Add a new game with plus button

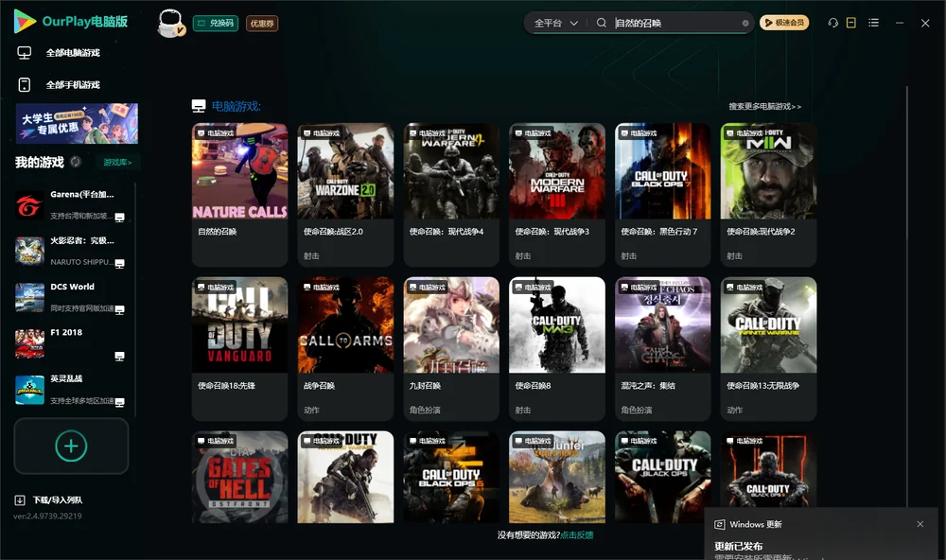(71, 446)
